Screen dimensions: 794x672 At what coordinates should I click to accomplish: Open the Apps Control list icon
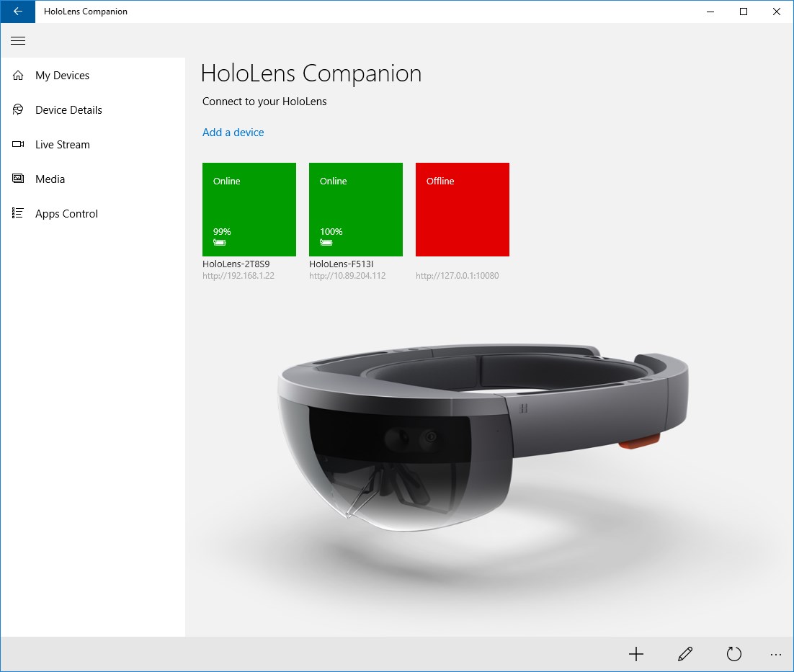click(x=17, y=213)
